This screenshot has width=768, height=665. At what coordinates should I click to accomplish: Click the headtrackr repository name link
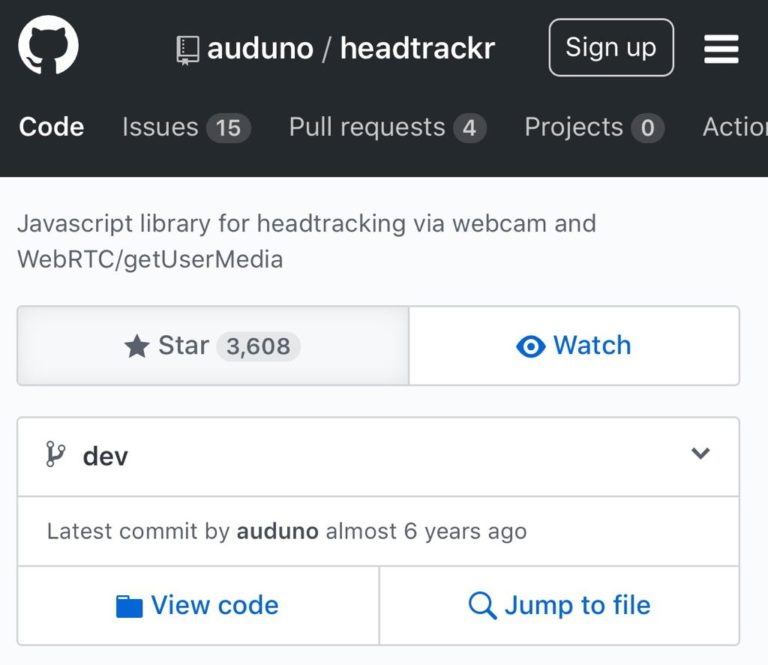tap(417, 48)
